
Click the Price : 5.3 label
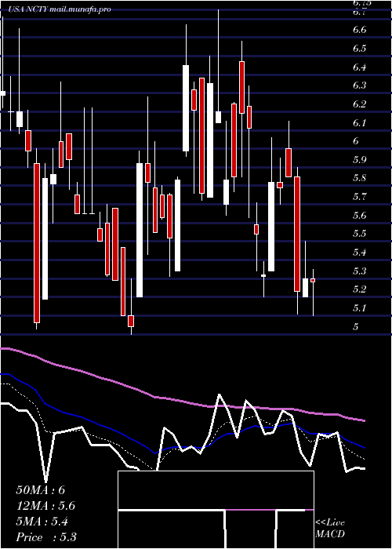point(46,537)
